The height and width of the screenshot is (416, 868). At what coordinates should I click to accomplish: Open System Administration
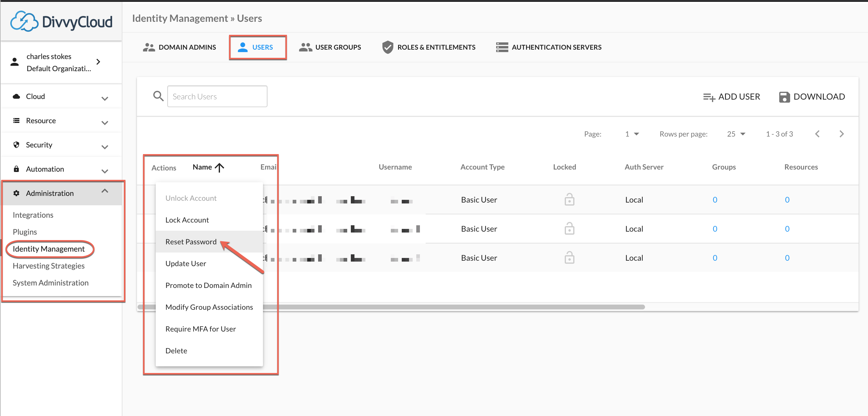(51, 282)
